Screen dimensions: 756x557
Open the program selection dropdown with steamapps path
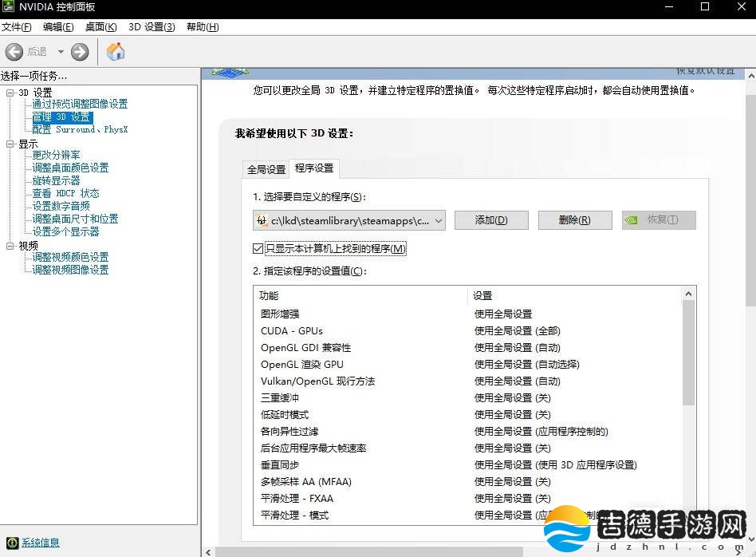point(349,220)
